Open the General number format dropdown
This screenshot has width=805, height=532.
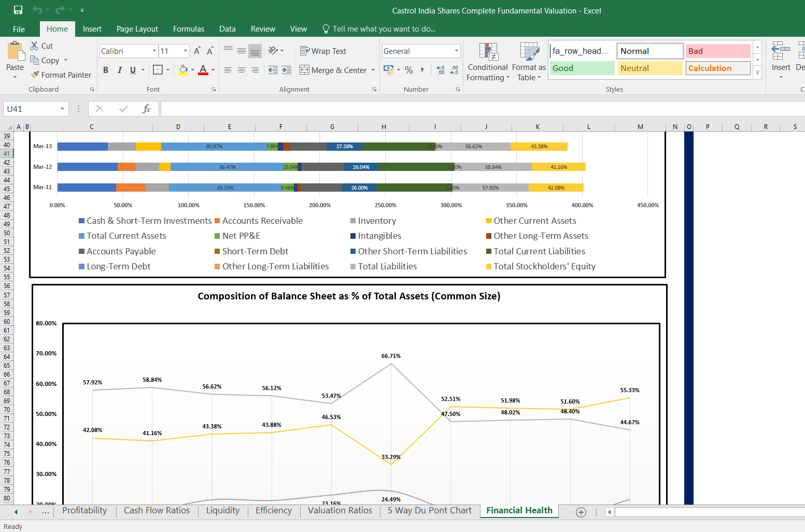[457, 51]
